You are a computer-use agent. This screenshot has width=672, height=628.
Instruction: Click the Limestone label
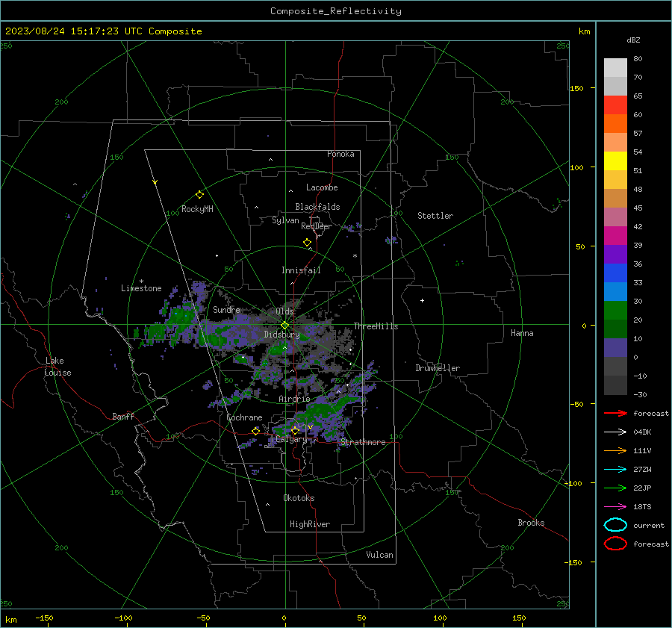click(x=141, y=288)
